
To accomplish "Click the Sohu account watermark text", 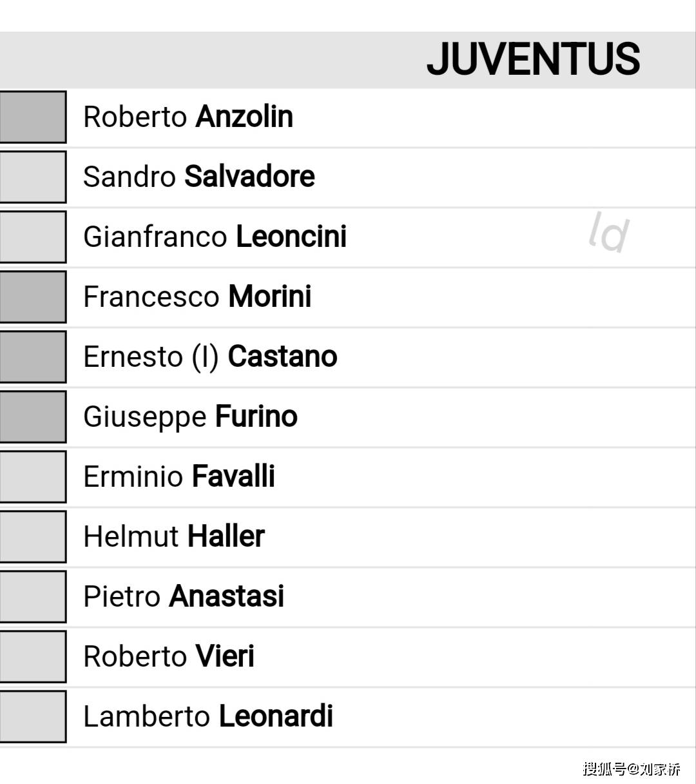I will 632,769.
